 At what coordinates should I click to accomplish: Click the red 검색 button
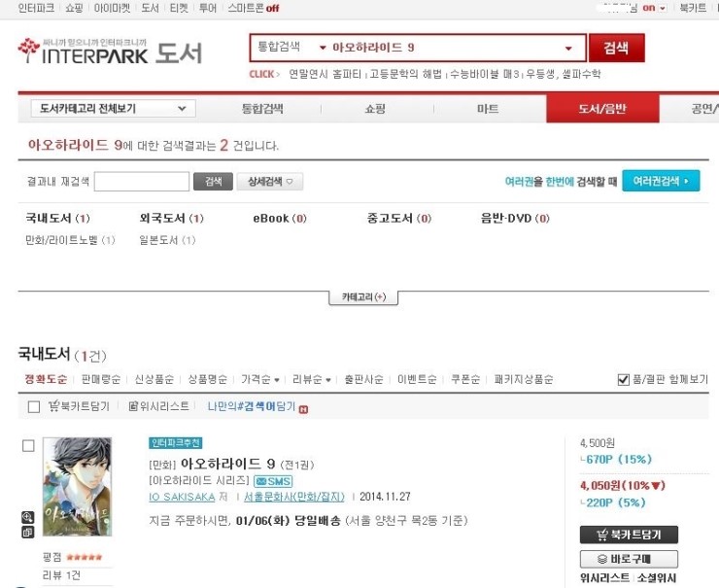click(617, 48)
